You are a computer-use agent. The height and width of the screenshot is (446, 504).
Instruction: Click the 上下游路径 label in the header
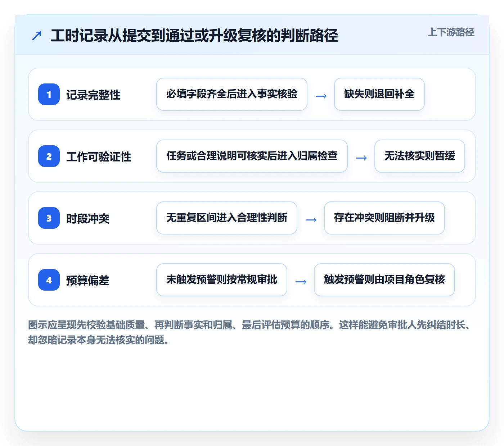[x=451, y=32]
